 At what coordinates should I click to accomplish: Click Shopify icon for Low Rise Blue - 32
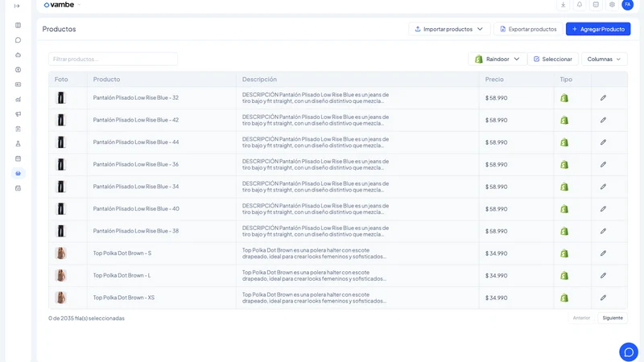tap(564, 97)
